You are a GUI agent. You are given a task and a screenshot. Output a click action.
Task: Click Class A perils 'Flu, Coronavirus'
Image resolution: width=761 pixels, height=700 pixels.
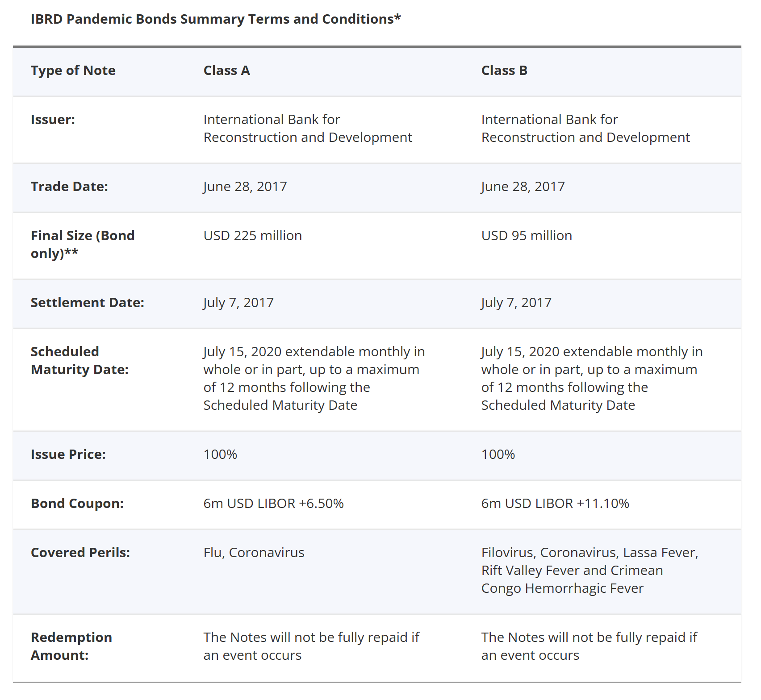pyautogui.click(x=254, y=553)
